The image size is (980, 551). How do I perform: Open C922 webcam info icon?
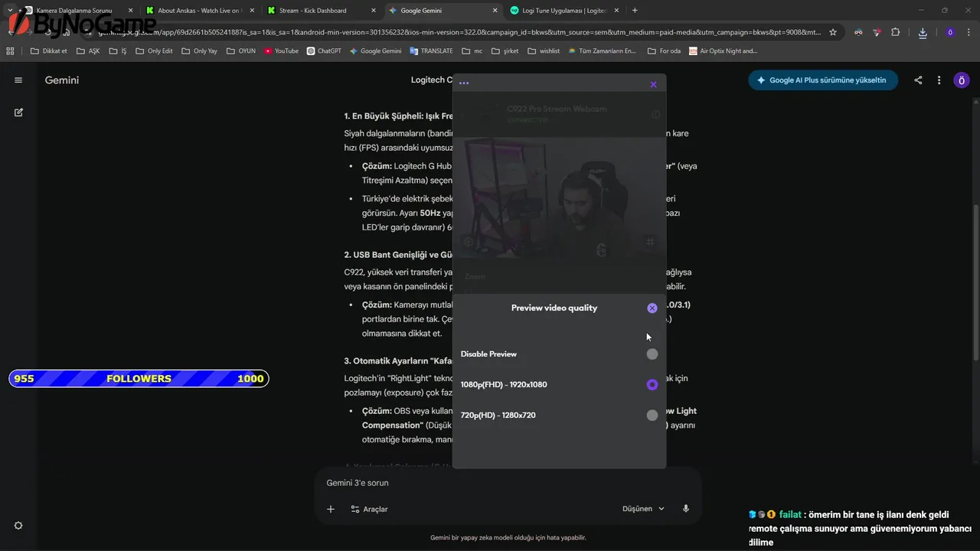(x=655, y=115)
